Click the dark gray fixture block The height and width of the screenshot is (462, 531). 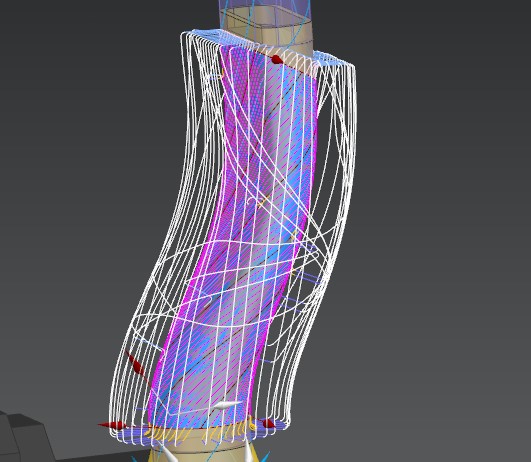tap(24, 437)
